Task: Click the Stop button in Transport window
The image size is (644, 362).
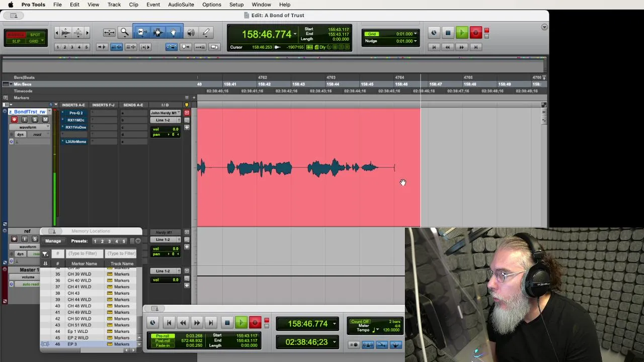Action: pyautogui.click(x=227, y=323)
